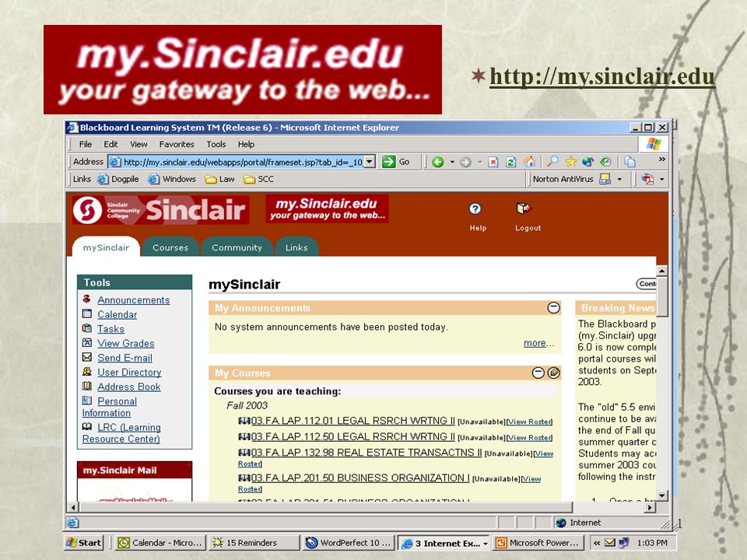747x560 pixels.
Task: Expand hidden tray icons chevron
Action: tap(597, 542)
